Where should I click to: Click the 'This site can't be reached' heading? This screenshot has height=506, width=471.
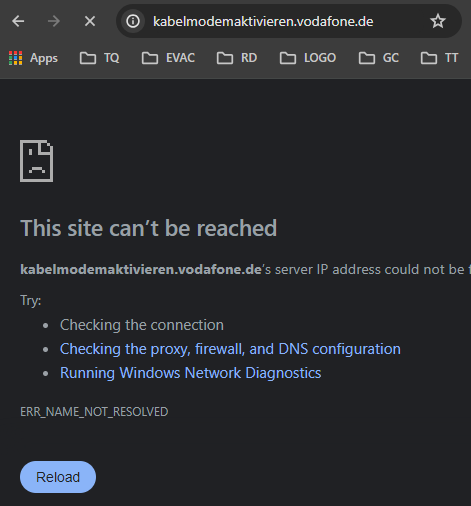(x=148, y=228)
